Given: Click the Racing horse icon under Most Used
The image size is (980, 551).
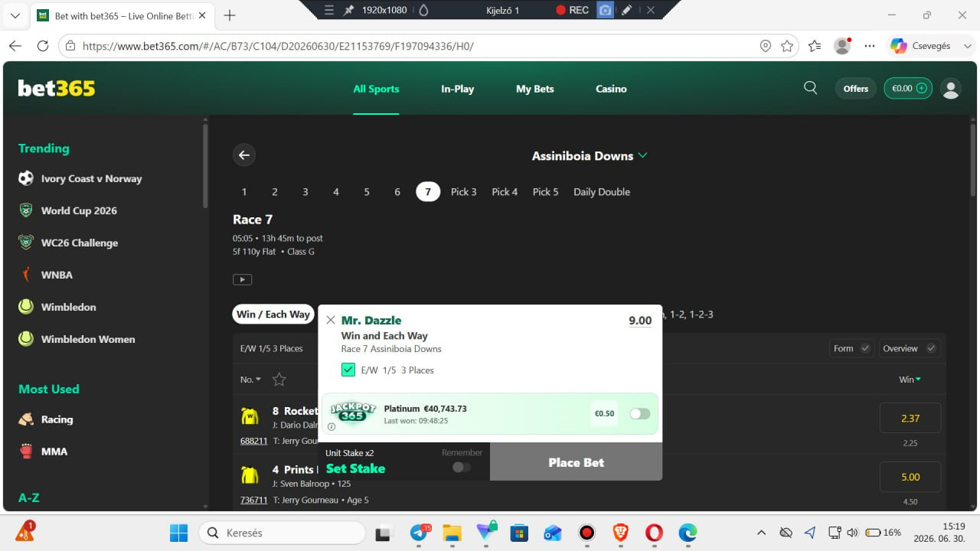Looking at the screenshot, I should [26, 419].
